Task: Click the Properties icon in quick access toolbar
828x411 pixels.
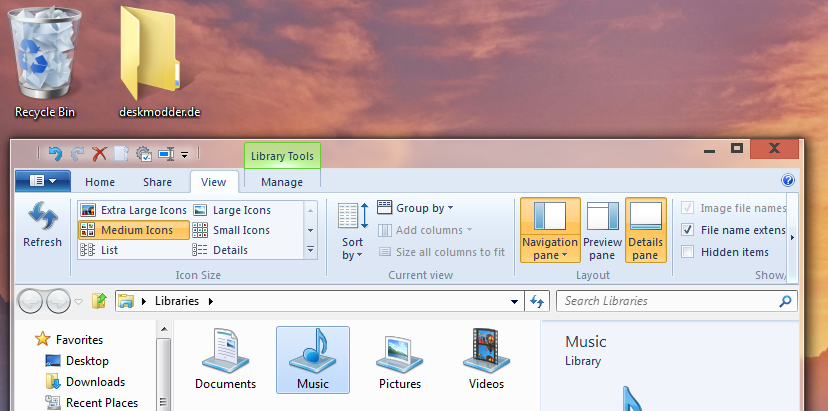Action: pos(144,154)
